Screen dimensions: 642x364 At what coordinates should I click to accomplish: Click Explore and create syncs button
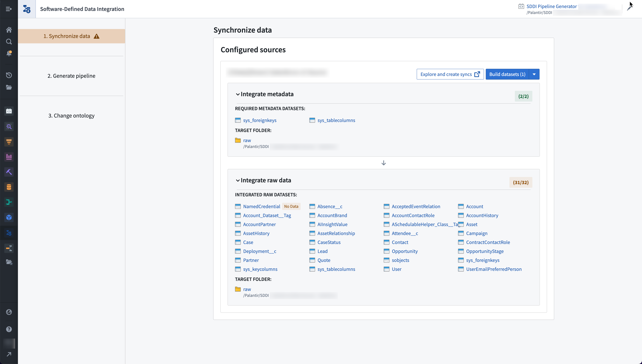pos(450,74)
